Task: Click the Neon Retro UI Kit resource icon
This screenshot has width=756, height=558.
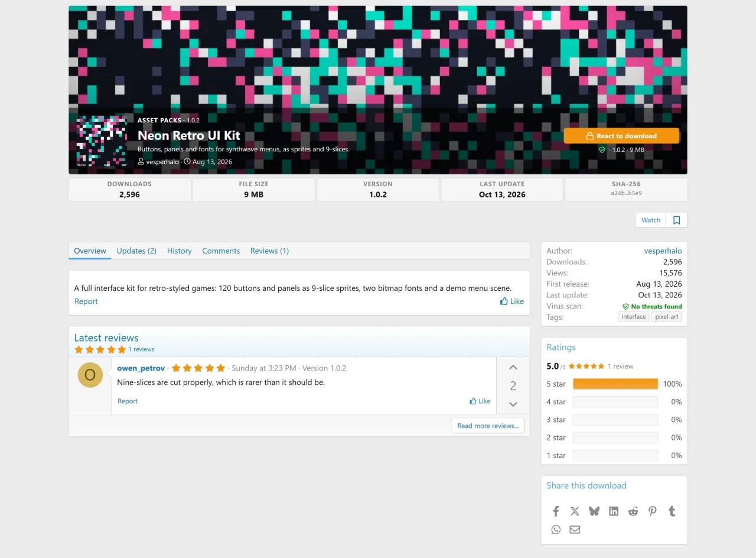Action: pyautogui.click(x=102, y=141)
